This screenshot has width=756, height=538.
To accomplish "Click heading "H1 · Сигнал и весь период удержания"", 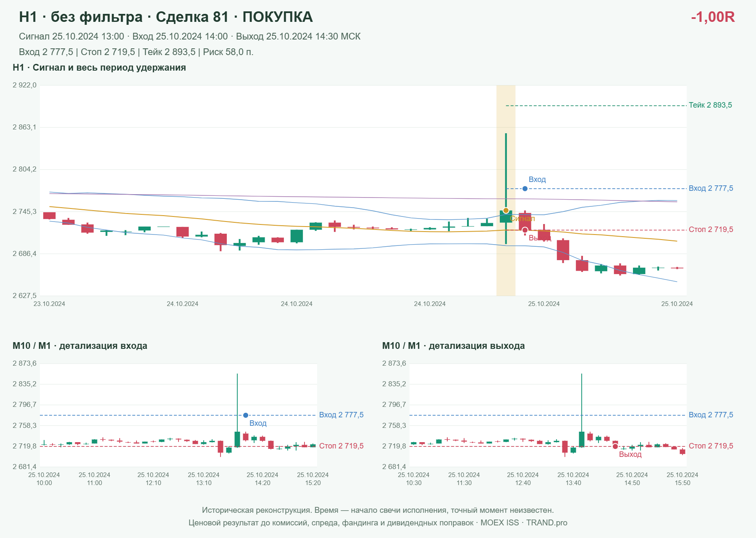I will [99, 68].
